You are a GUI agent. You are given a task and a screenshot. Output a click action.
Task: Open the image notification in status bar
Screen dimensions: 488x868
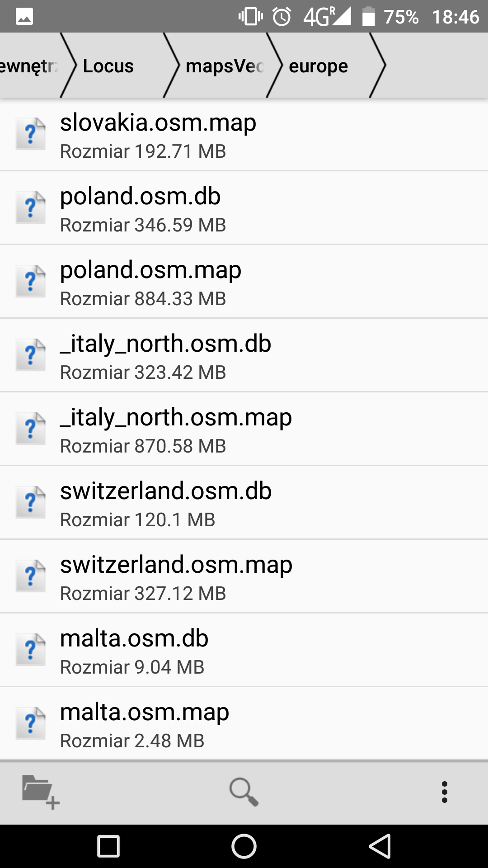click(x=24, y=17)
